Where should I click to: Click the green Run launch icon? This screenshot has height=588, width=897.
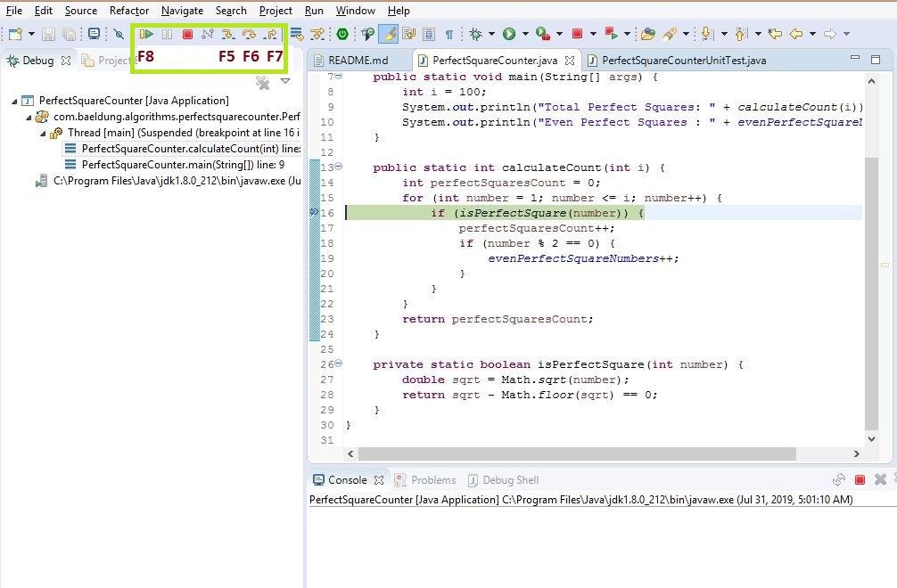tap(509, 34)
